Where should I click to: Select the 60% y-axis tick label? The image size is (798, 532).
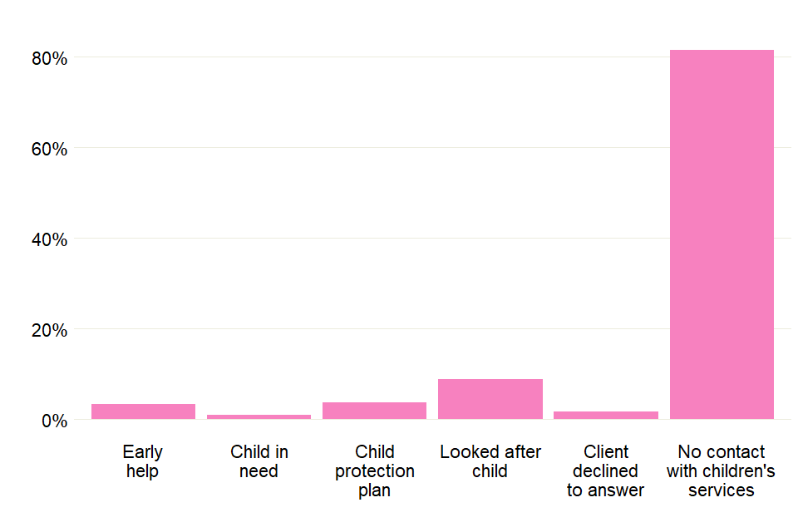45,149
